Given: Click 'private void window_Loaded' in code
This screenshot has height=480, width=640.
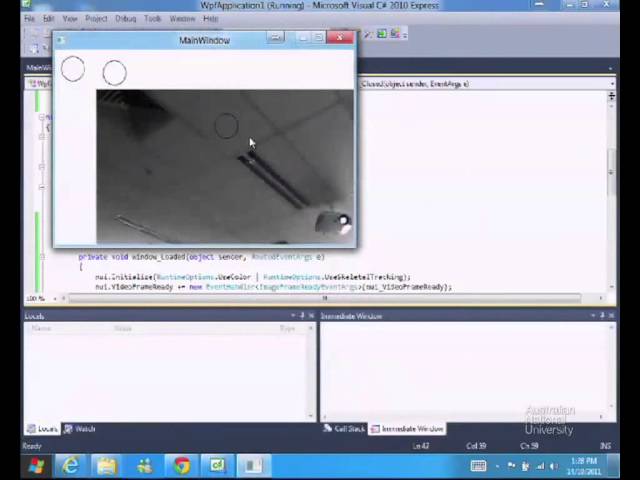Looking at the screenshot, I should (131, 257).
